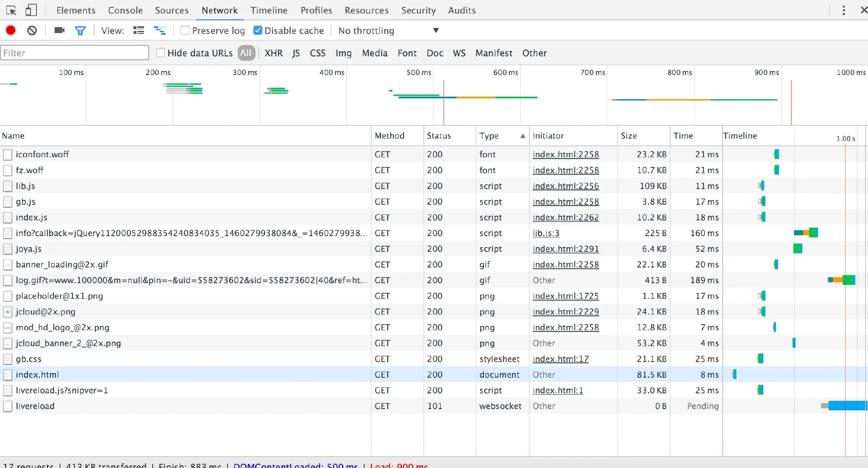Switch to the Console tab
This screenshot has height=468, width=868.
(x=125, y=10)
